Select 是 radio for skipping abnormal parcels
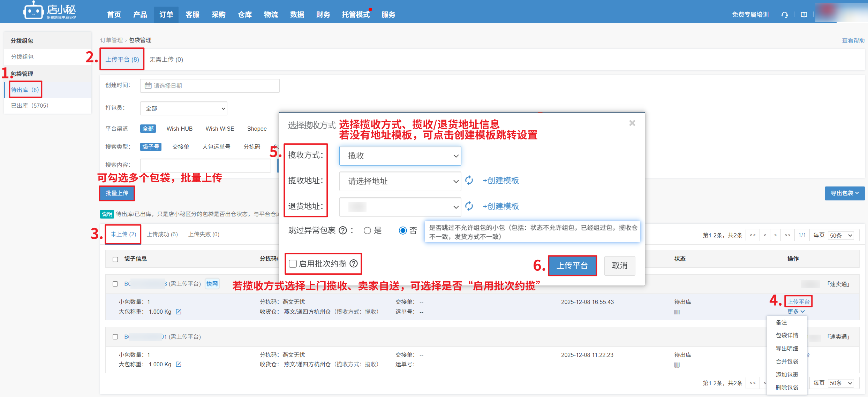Viewport: 868px width, 397px height. click(x=367, y=231)
